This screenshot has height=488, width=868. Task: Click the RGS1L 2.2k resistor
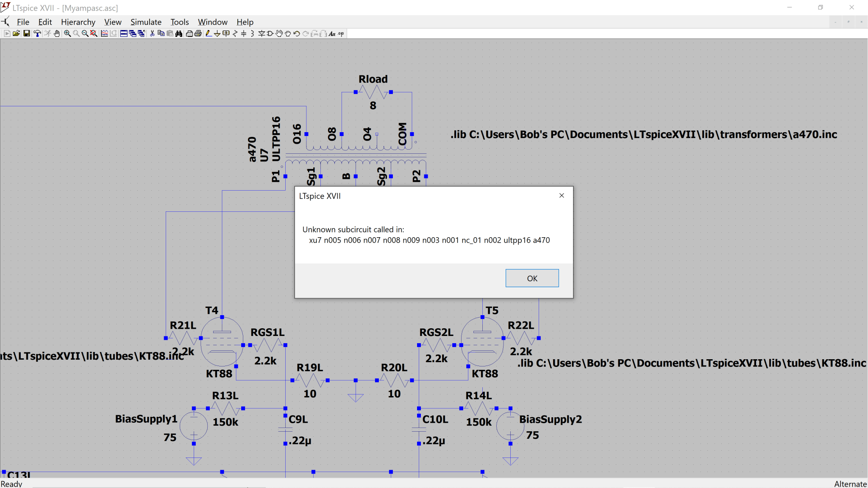[x=267, y=345]
